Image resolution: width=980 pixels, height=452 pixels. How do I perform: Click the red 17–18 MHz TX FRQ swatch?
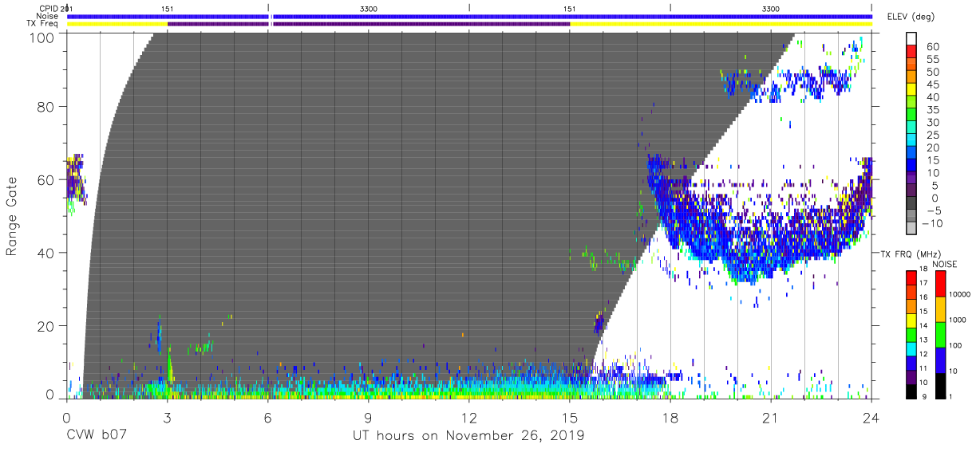[912, 277]
